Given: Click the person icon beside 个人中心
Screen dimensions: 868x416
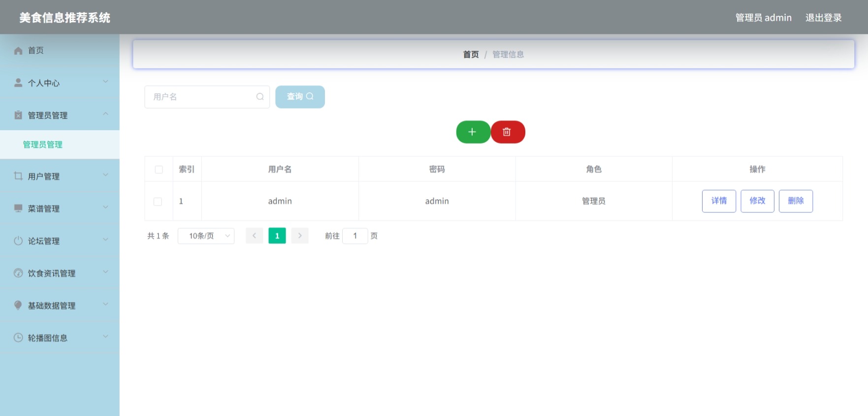Looking at the screenshot, I should coord(18,83).
